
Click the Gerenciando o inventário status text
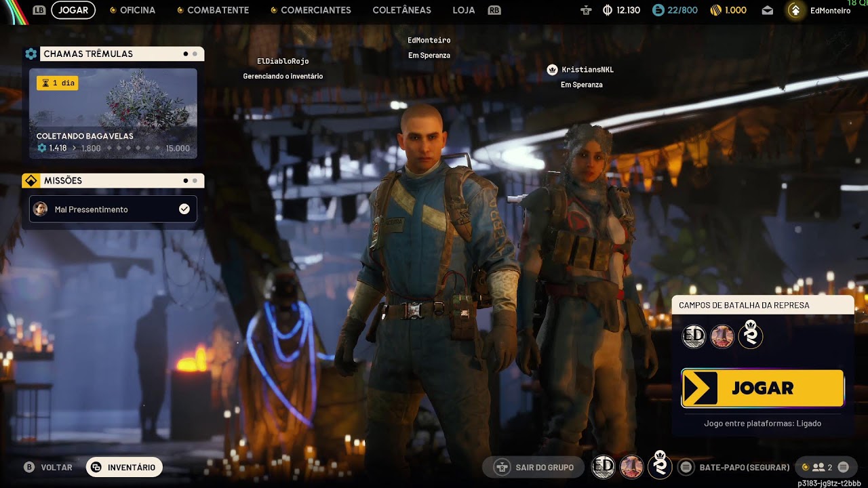283,77
